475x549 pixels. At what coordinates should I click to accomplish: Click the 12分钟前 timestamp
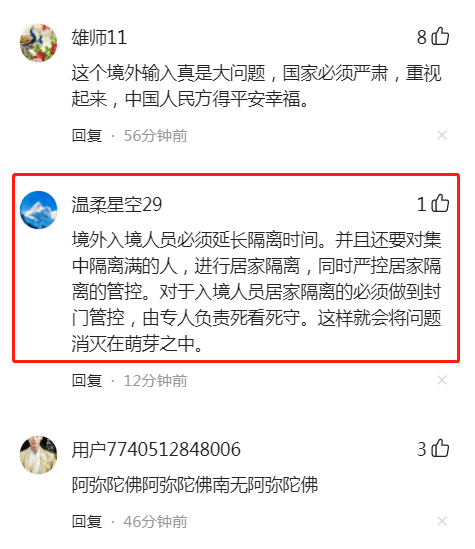point(155,381)
